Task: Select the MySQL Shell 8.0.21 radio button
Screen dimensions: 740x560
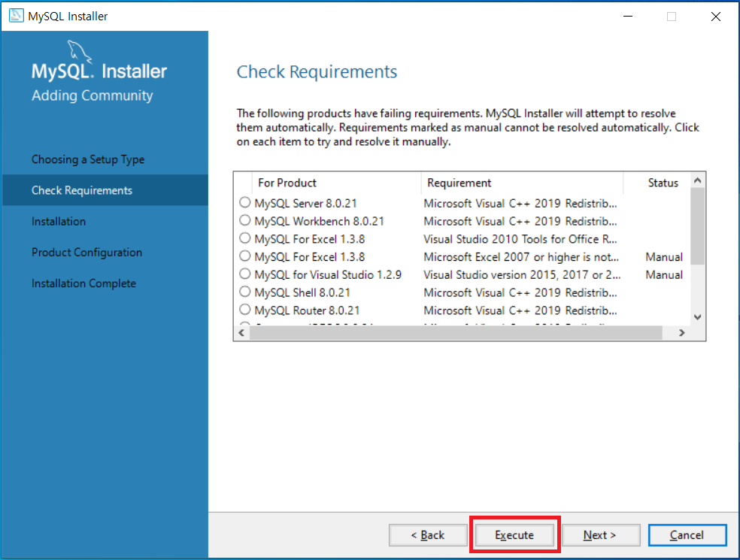Action: [x=244, y=292]
